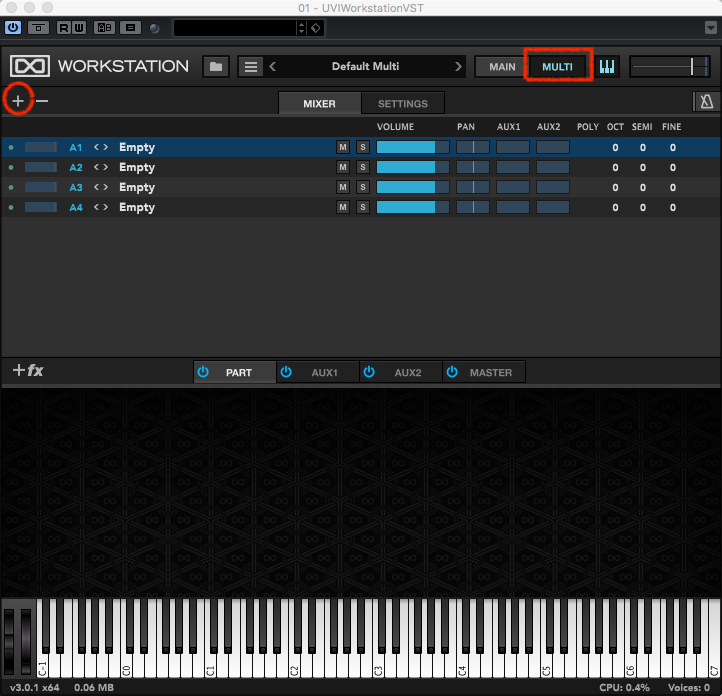This screenshot has width=722, height=696.
Task: Show the keyboard panel icon
Action: pyautogui.click(x=607, y=67)
